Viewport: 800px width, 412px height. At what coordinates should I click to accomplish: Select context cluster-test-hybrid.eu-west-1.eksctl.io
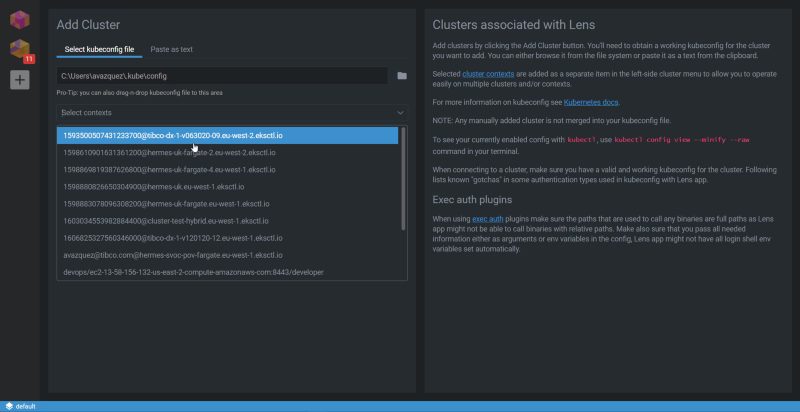227,221
